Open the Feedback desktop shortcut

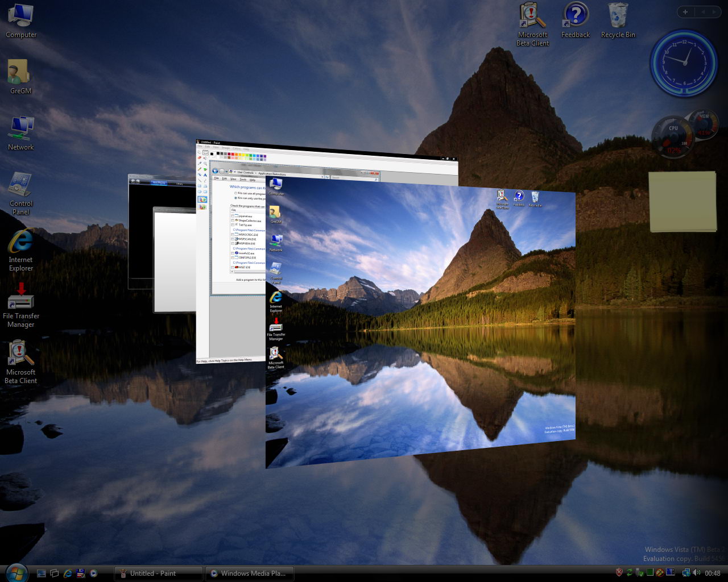(576, 20)
